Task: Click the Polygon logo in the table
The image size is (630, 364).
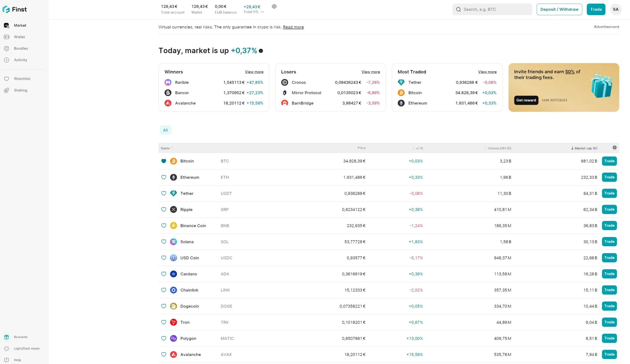Action: click(173, 338)
